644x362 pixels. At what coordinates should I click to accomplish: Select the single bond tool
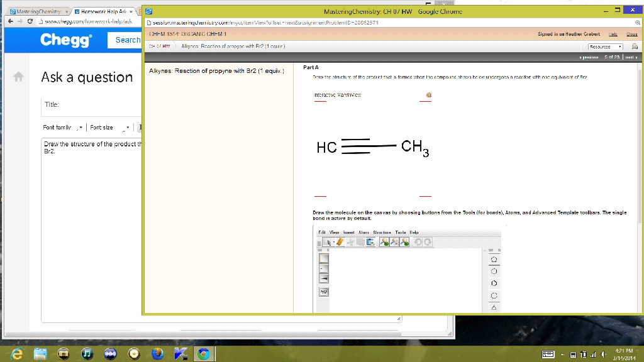[x=323, y=258]
